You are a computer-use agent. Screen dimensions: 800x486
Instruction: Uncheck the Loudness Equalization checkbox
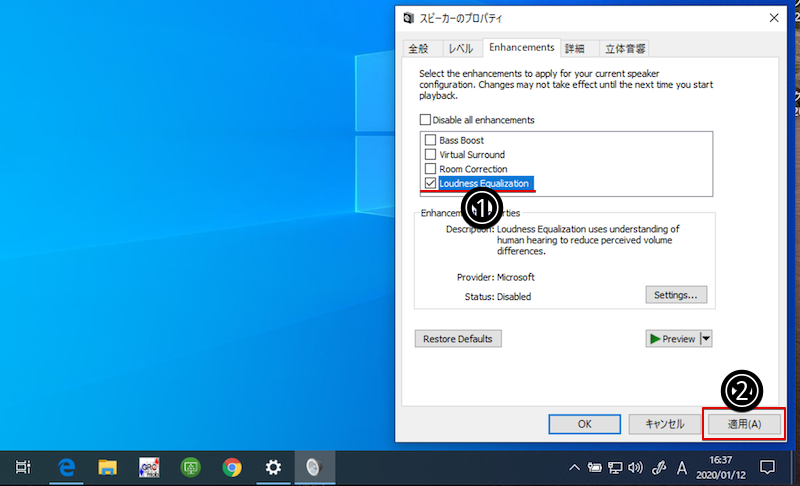[431, 184]
